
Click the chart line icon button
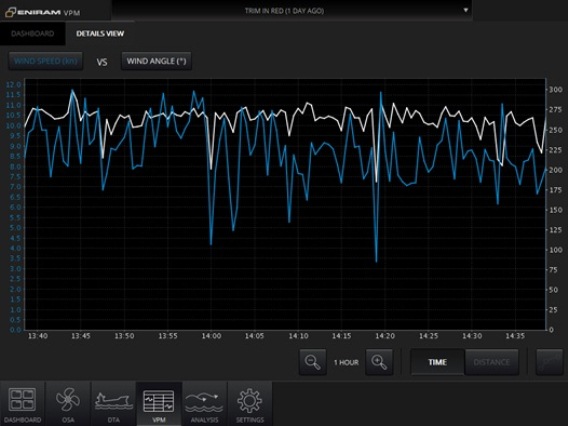(x=550, y=362)
